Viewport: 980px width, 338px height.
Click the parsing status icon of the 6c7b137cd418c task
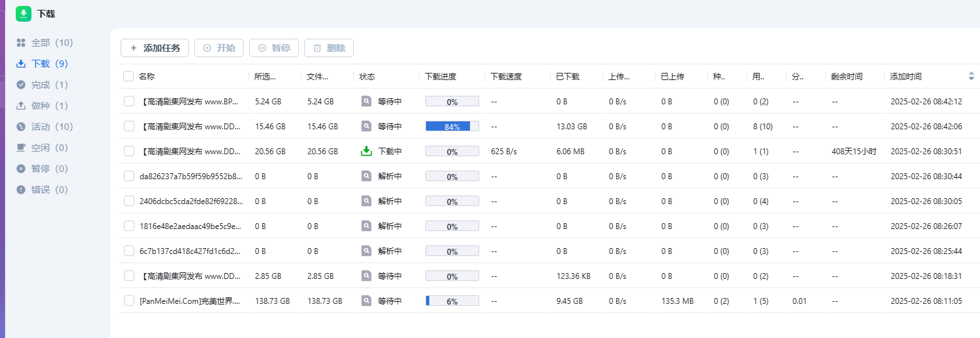pos(366,251)
